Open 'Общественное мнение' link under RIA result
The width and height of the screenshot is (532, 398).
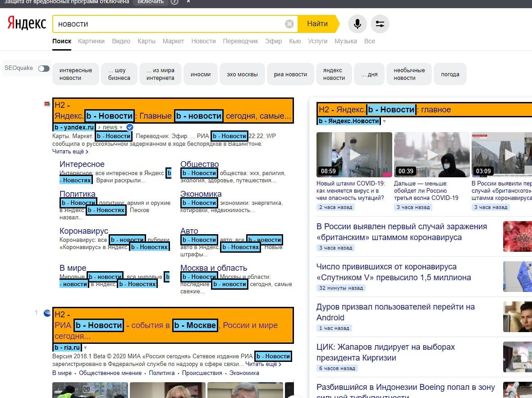click(110, 373)
